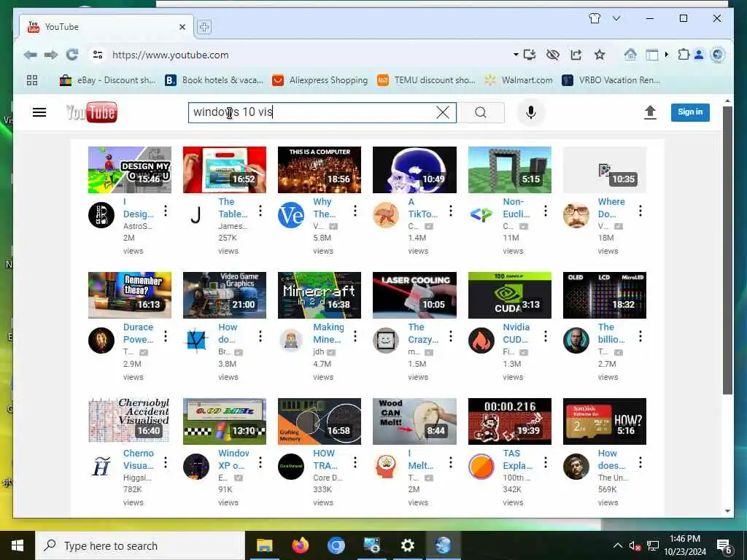This screenshot has height=560, width=747.
Task: Click the YouTube logo
Action: [x=91, y=112]
